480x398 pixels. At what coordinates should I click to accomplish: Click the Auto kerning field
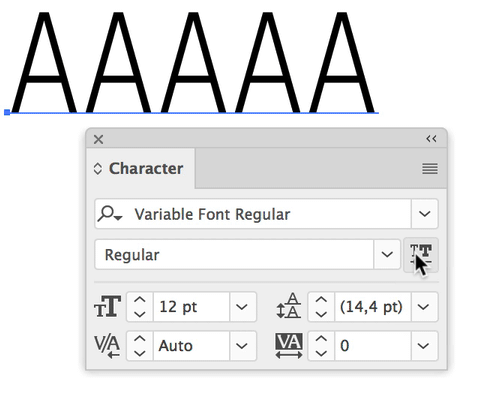click(191, 346)
